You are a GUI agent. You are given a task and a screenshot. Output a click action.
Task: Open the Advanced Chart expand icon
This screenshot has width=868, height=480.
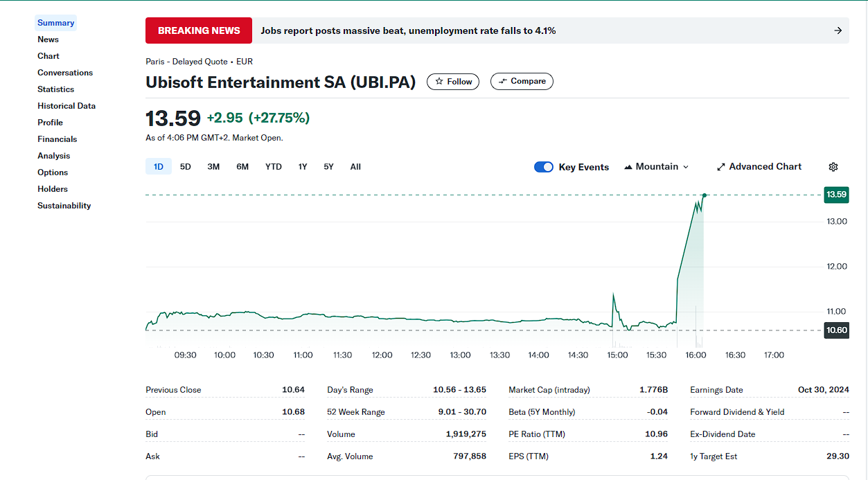point(720,167)
